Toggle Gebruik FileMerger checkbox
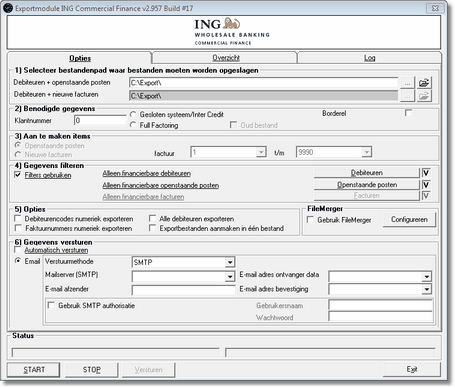 tap(310, 220)
